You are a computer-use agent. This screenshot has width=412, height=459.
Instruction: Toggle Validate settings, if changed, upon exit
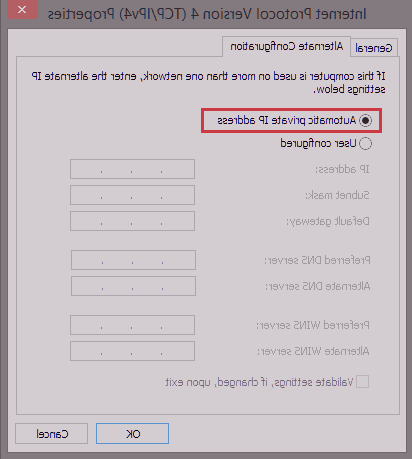(x=362, y=382)
